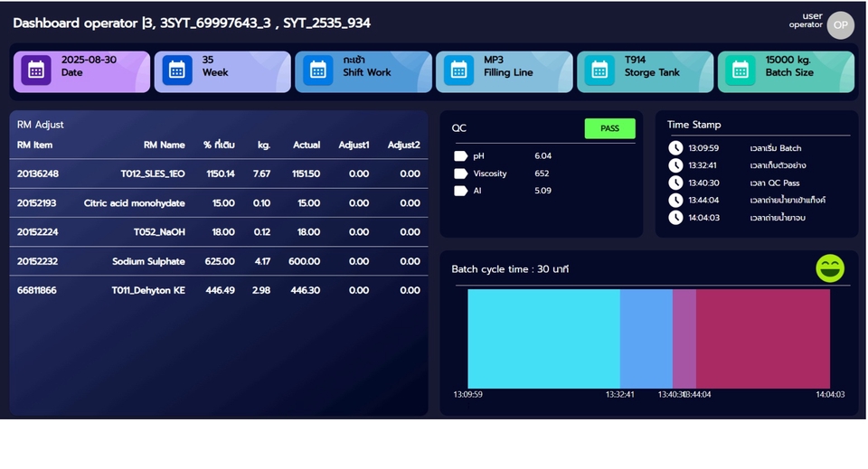This screenshot has width=868, height=469.
Task: Click the green smiley face icon
Action: pyautogui.click(x=830, y=268)
